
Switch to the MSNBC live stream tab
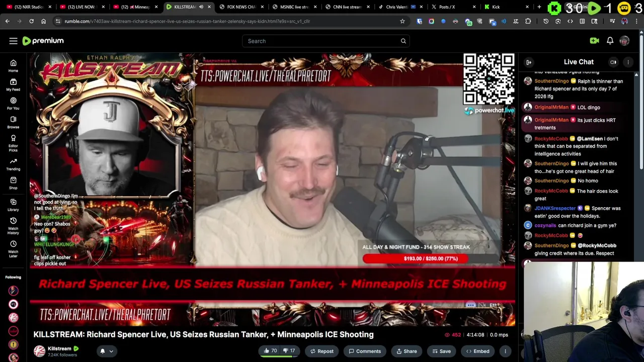click(x=294, y=7)
